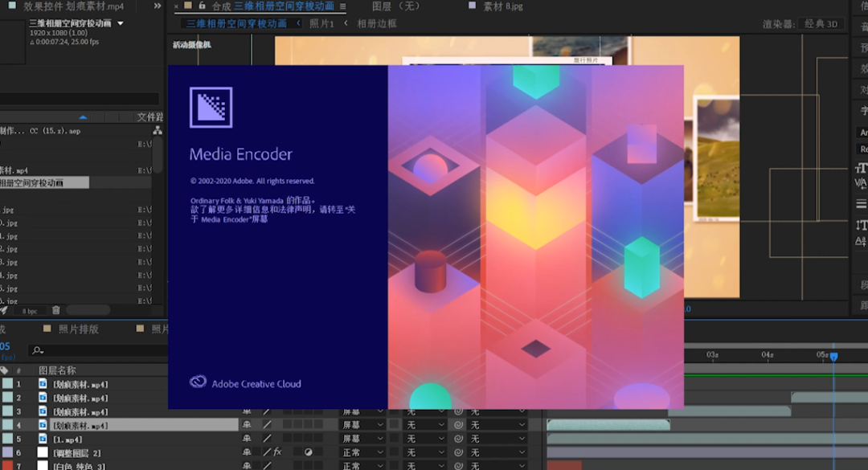
Task: Open the 素材 8.jpg viewer tab
Action: 502,6
